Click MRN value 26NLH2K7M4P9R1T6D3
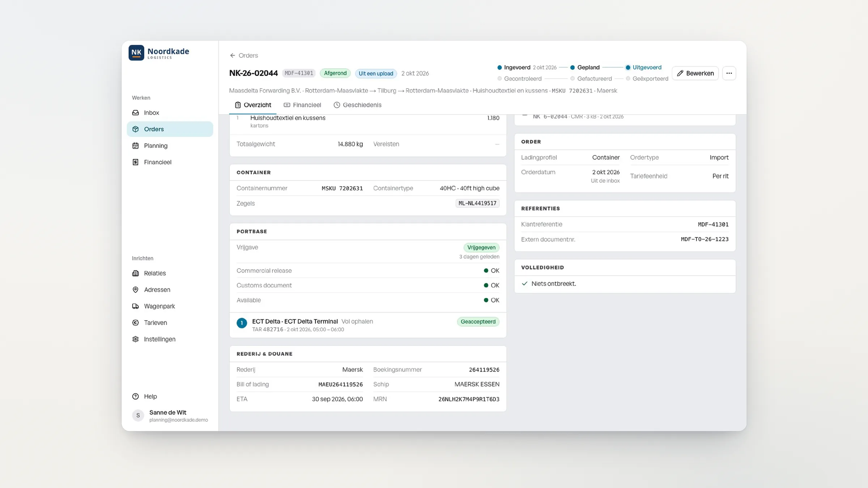The width and height of the screenshot is (868, 488). click(x=469, y=399)
